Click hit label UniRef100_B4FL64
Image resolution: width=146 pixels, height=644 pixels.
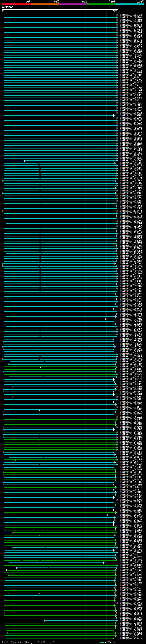point(131,90)
